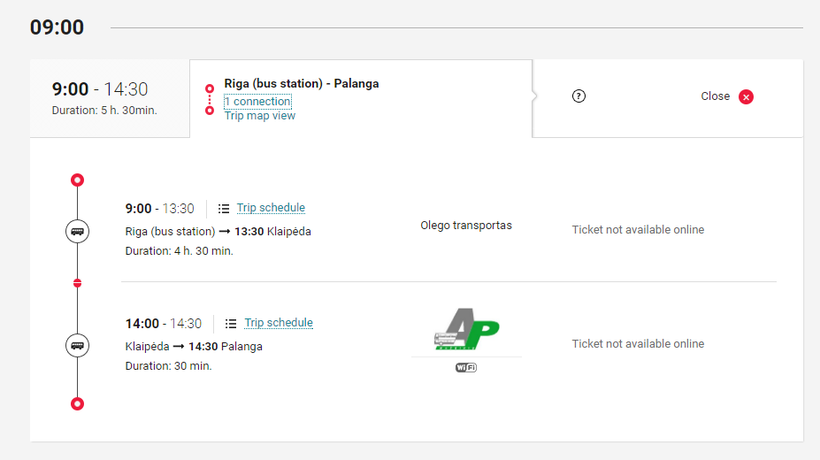The image size is (820, 460).
Task: Click the 1 connection link
Action: 258,101
